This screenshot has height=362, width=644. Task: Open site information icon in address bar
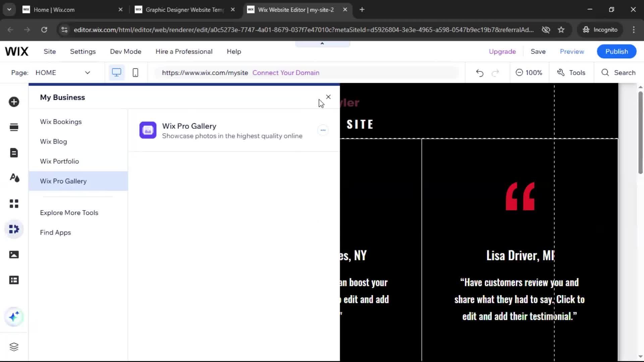pos(64,30)
